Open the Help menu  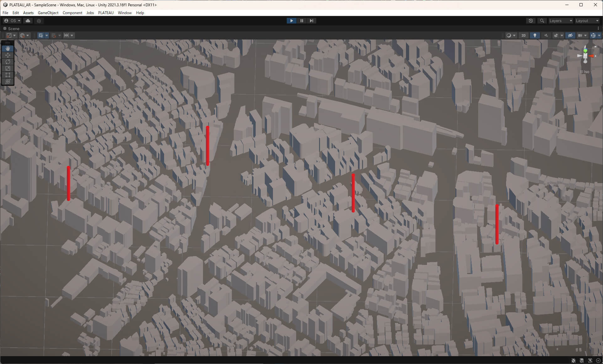point(140,13)
